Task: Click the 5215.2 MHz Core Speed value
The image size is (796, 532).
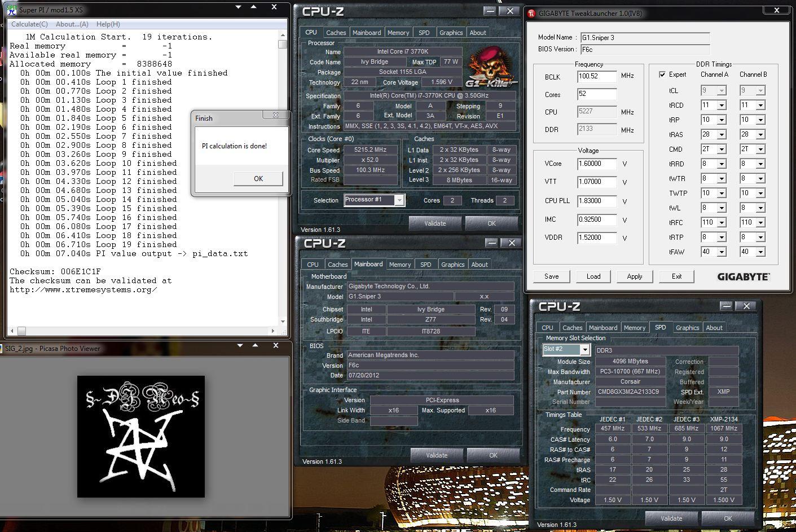Action: coord(370,150)
